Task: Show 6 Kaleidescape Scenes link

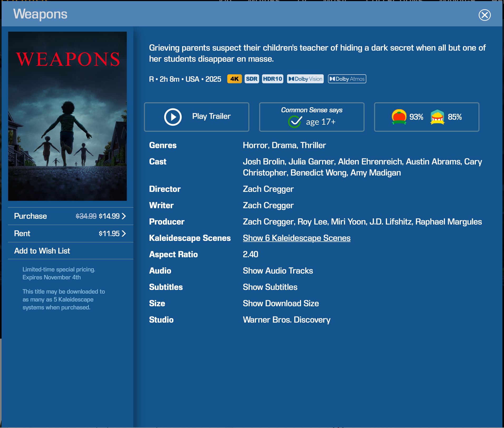Action: (297, 238)
